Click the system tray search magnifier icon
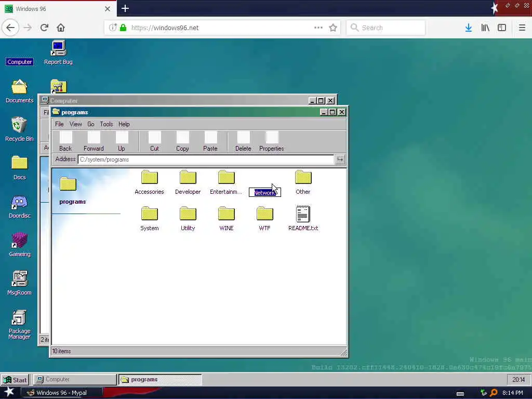 [x=494, y=393]
